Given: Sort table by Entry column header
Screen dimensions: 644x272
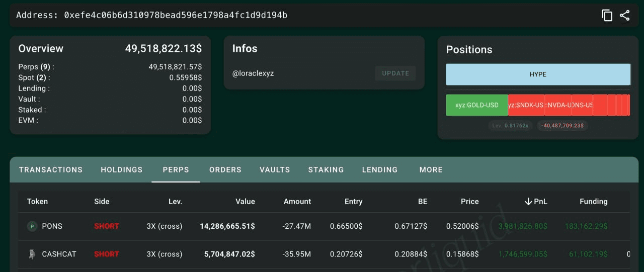Looking at the screenshot, I should tap(353, 202).
